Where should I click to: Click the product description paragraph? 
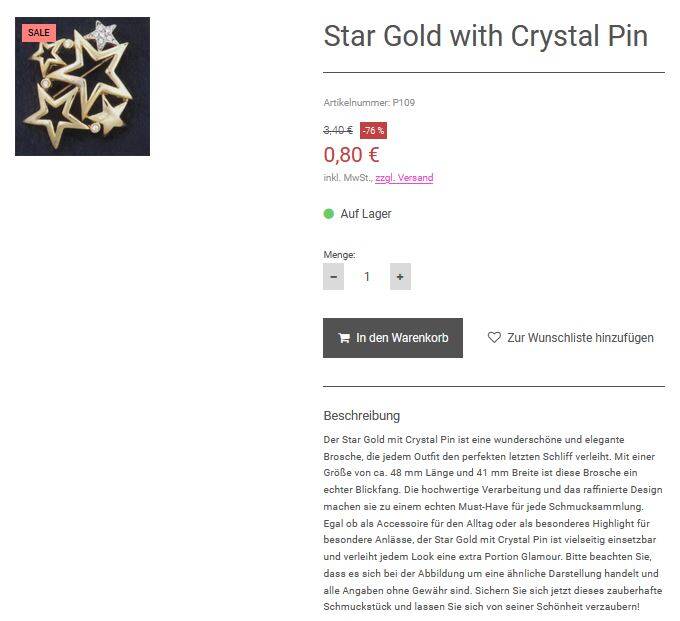[492, 523]
